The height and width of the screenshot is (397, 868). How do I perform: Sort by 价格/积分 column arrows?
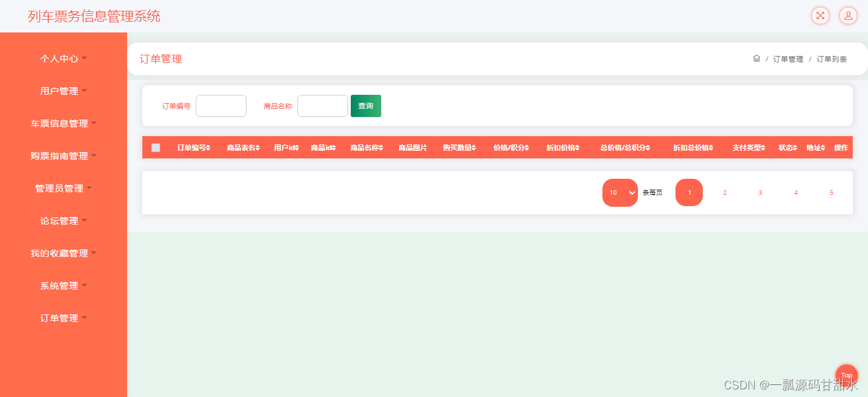pyautogui.click(x=527, y=148)
